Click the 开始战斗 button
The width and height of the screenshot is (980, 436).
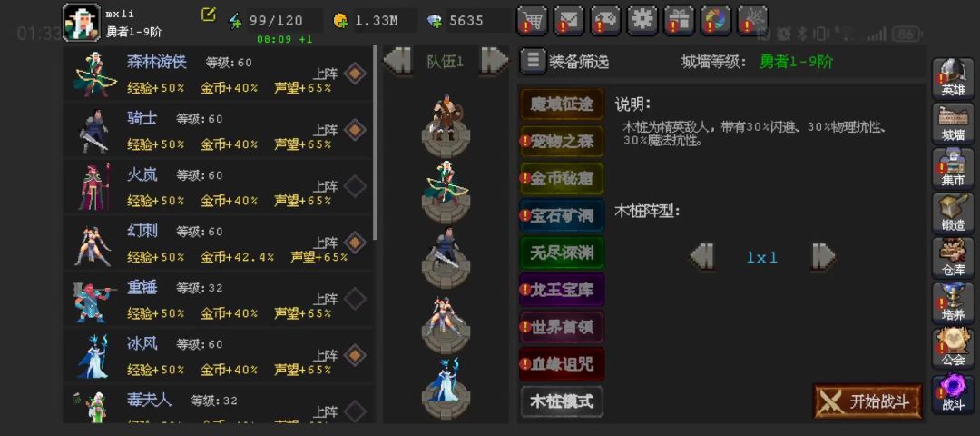click(867, 401)
